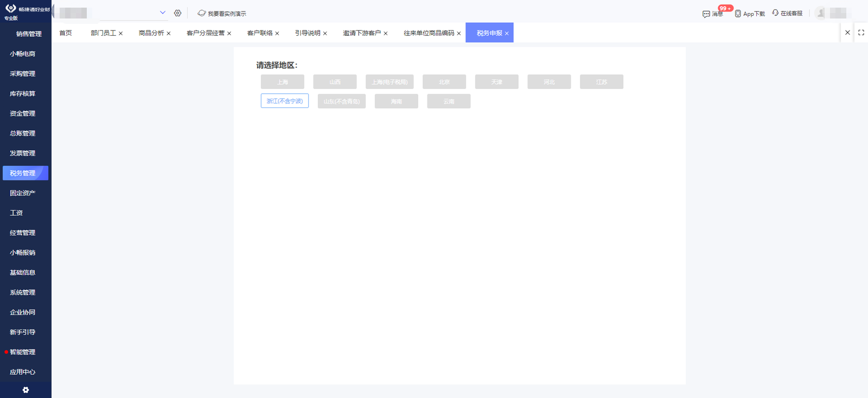Choose the 海南 region button
The height and width of the screenshot is (398, 868).
[397, 101]
